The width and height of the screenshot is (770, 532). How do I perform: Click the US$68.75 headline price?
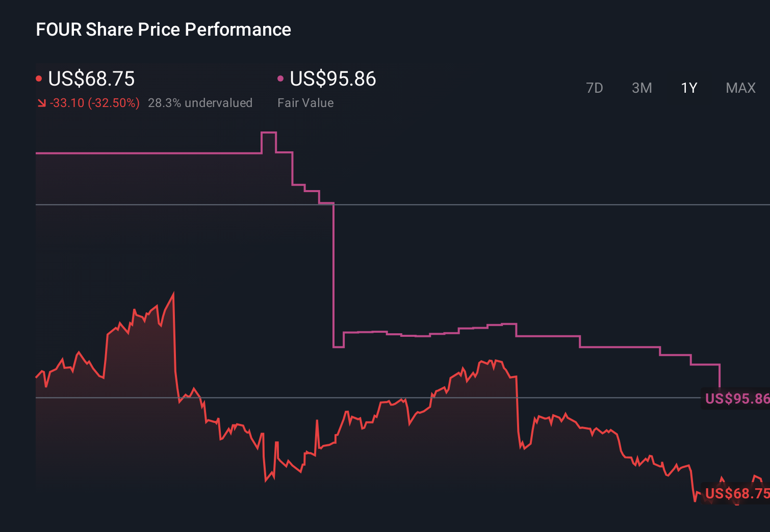click(91, 79)
